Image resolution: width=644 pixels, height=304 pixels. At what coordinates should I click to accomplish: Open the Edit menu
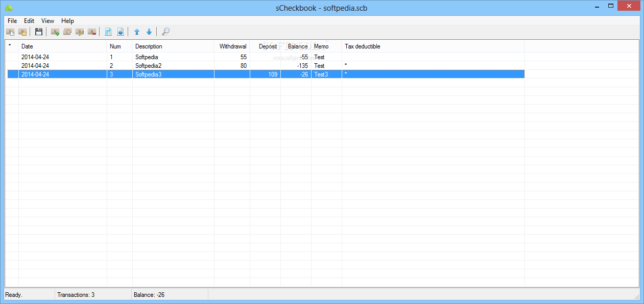[29, 21]
